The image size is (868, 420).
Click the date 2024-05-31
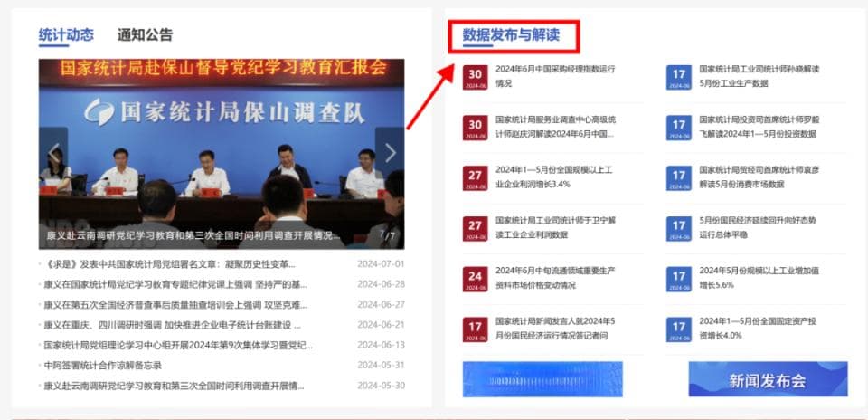pyautogui.click(x=381, y=366)
